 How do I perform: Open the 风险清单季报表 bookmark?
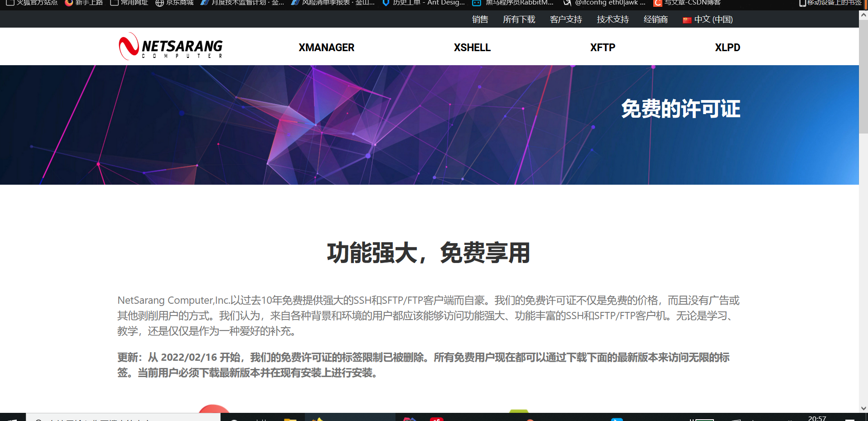[x=333, y=3]
